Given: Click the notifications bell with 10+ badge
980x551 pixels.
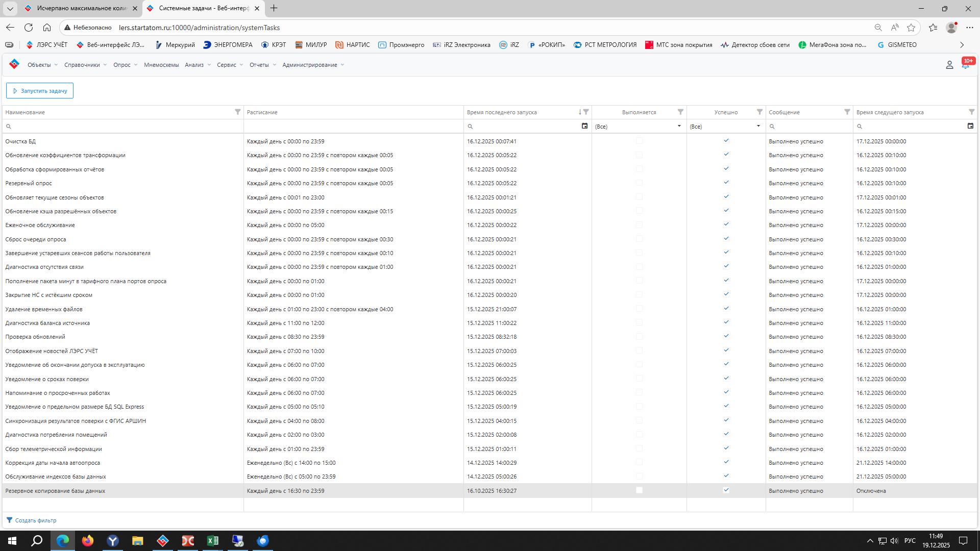Looking at the screenshot, I should [965, 65].
